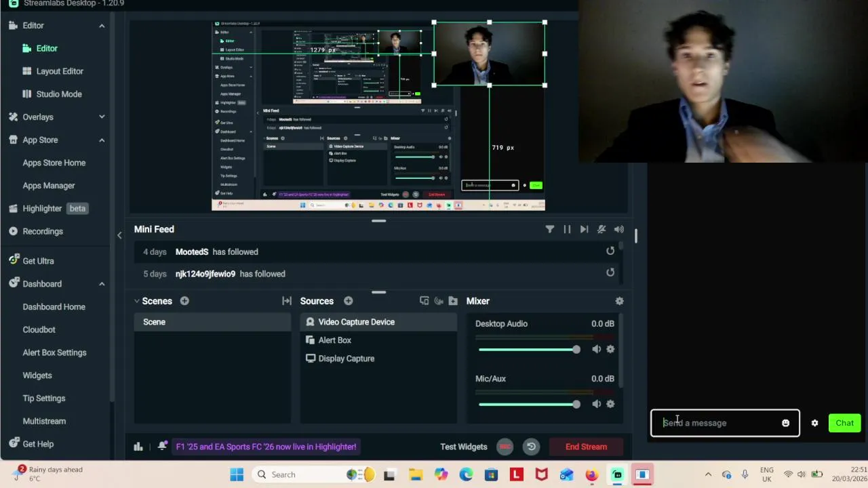Open Apps Manager
Image resolution: width=868 pixels, height=488 pixels.
pos(49,186)
